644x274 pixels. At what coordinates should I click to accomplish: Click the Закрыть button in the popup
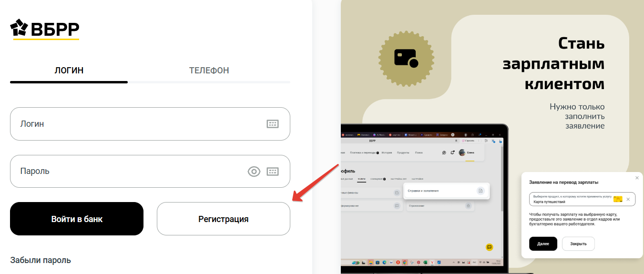[x=578, y=244]
